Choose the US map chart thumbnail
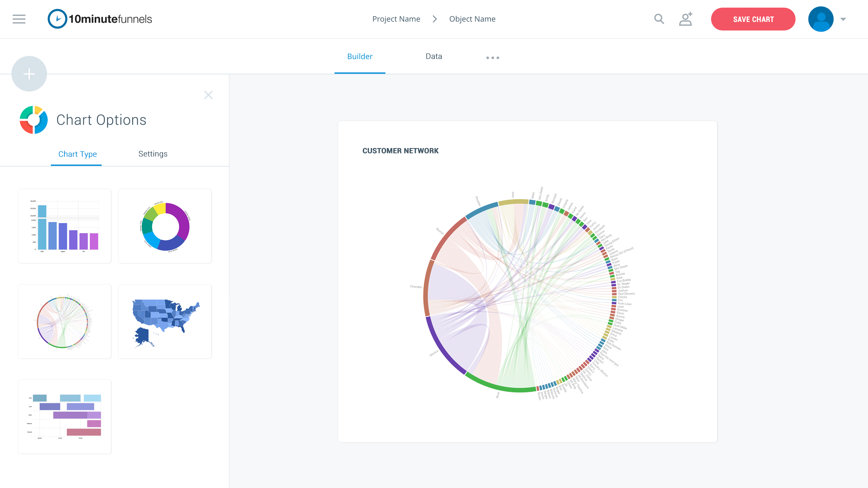This screenshot has height=488, width=868. pyautogui.click(x=165, y=321)
